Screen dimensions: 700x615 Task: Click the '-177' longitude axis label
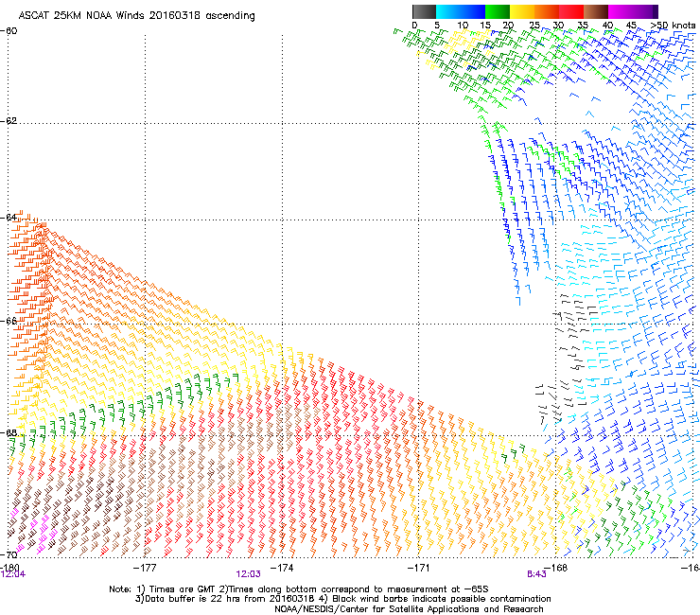[145, 568]
